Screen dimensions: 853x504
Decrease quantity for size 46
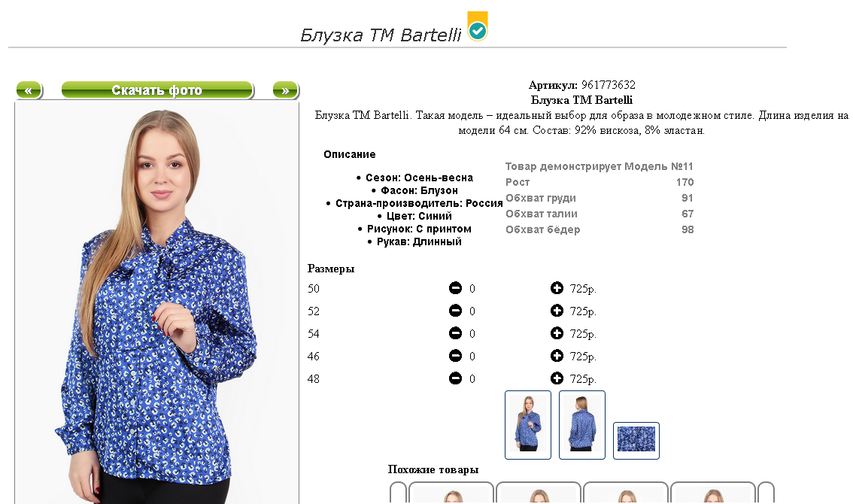click(455, 356)
